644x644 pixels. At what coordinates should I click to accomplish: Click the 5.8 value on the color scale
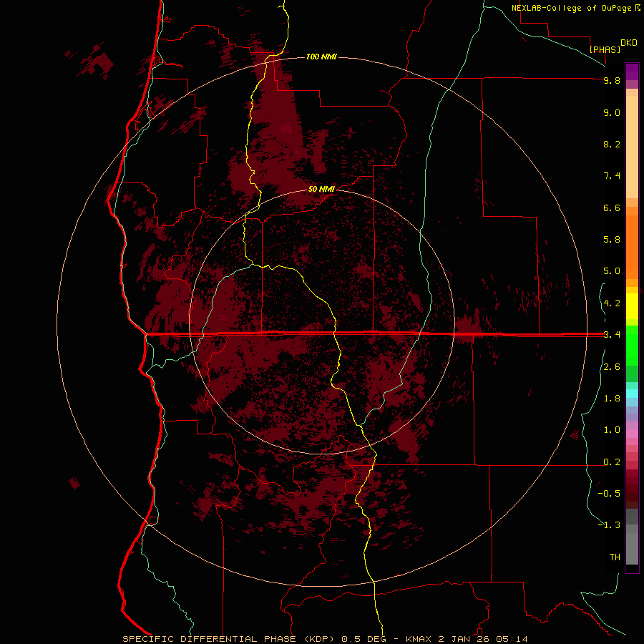[x=612, y=240]
